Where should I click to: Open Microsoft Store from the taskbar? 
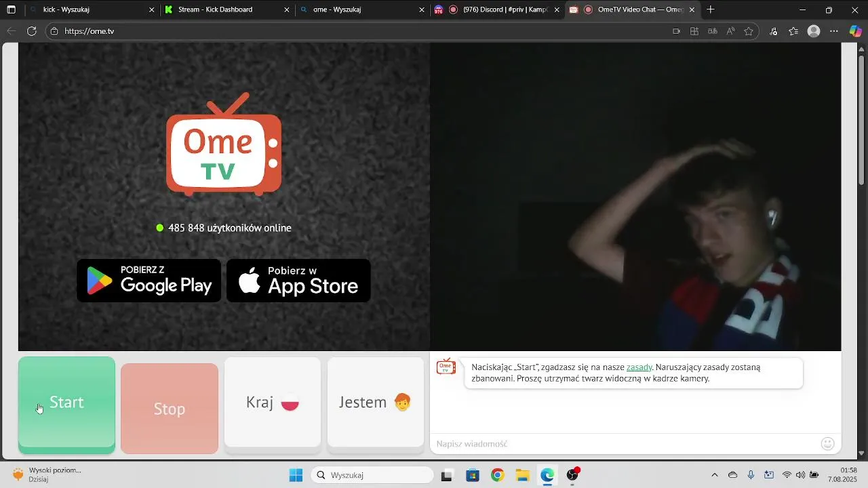473,475
